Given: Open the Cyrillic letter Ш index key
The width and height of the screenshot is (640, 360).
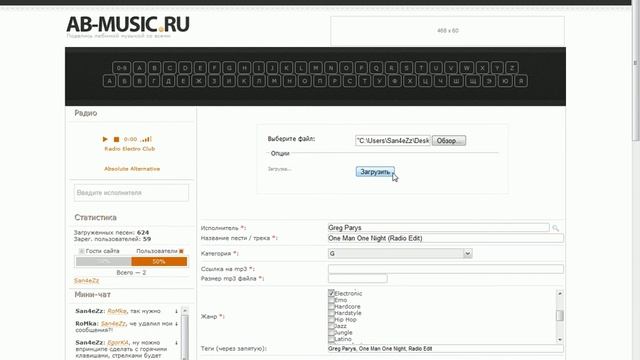Looking at the screenshot, I should tap(455, 81).
